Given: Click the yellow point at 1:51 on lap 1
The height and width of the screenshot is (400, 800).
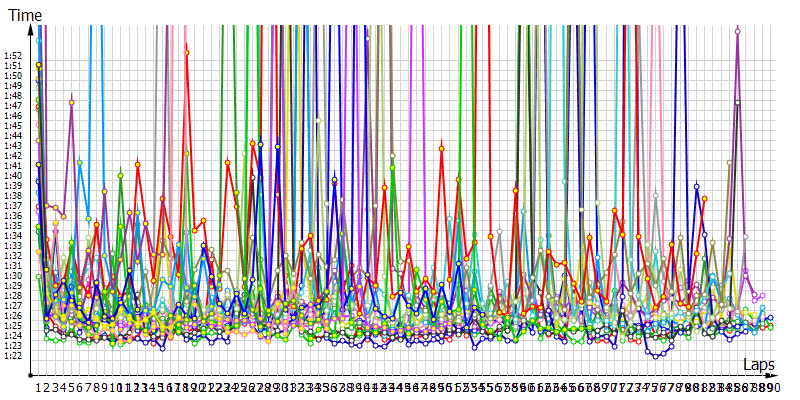Looking at the screenshot, I should click(38, 65).
